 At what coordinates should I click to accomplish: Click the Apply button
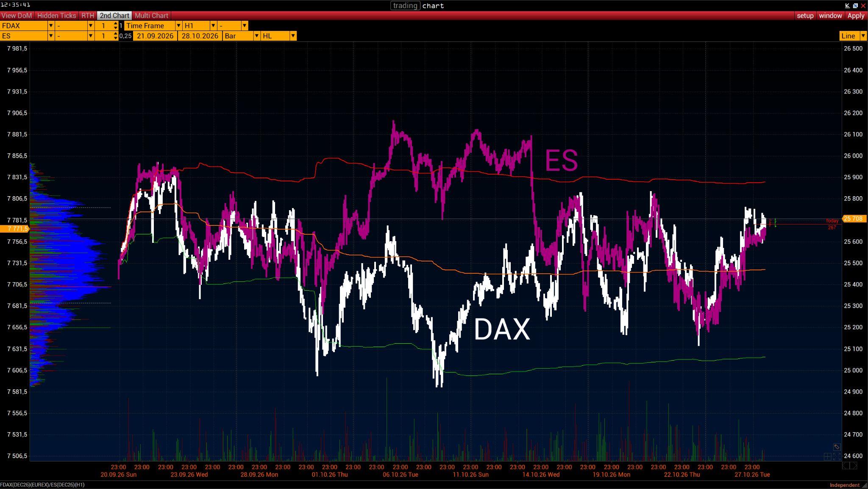(x=856, y=15)
